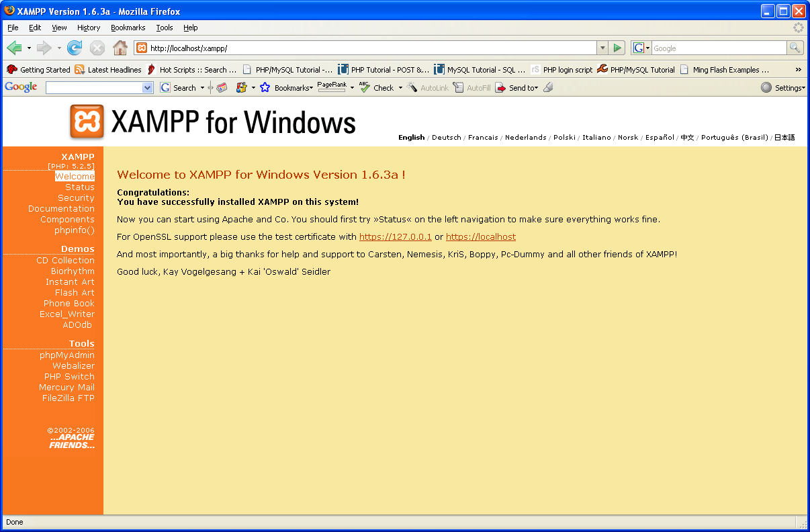Open Status in the XAMPP sidebar
Image resolution: width=810 pixels, height=532 pixels.
[x=80, y=187]
